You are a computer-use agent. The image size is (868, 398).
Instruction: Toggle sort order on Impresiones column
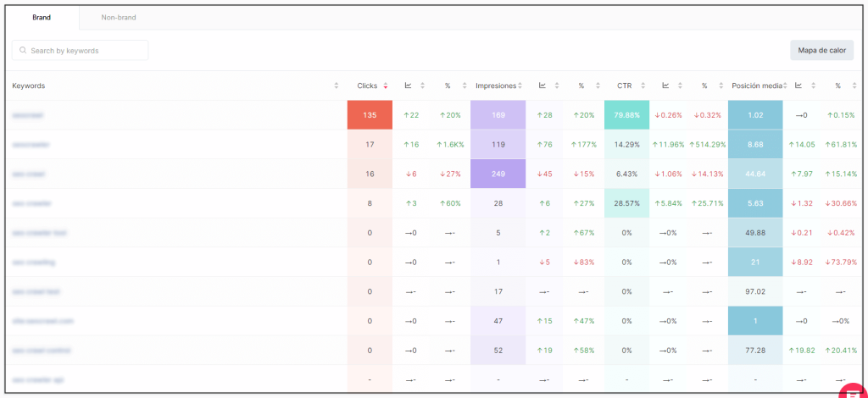[x=520, y=86]
